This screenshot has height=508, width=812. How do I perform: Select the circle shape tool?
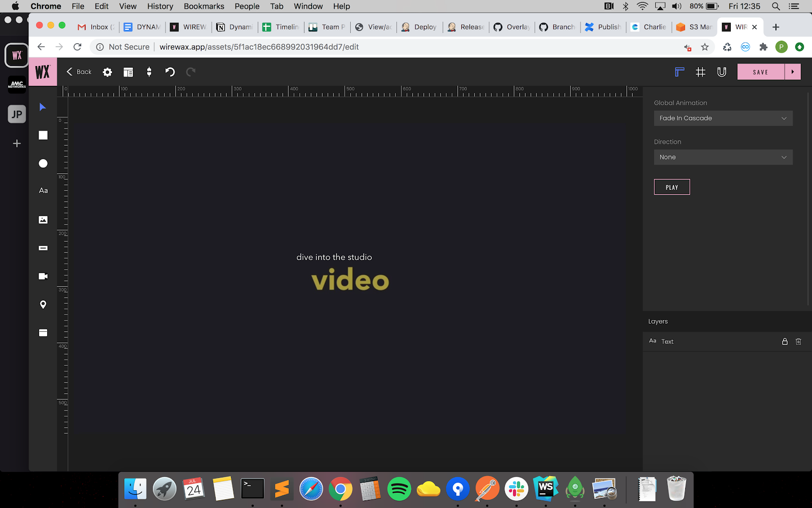(x=43, y=163)
